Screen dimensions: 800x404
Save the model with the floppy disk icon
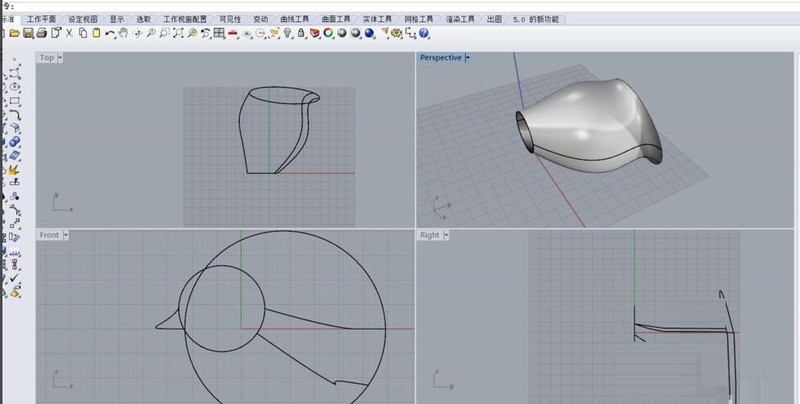29,33
